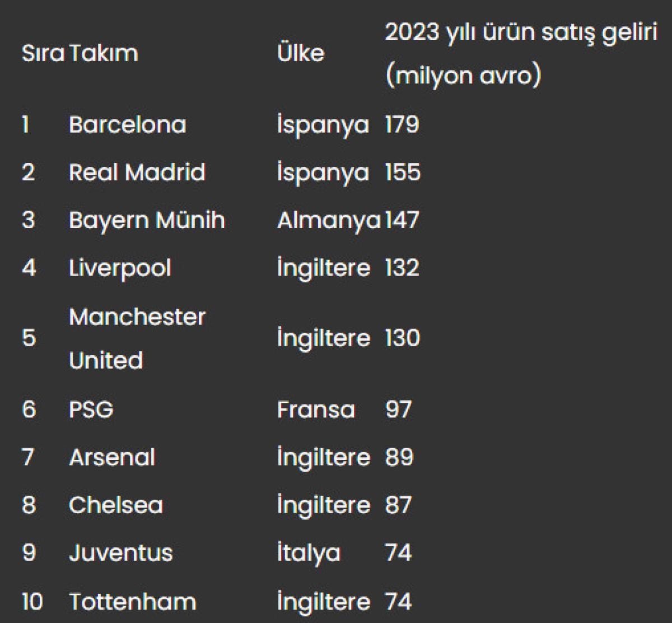Select the PSG team cell
The width and height of the screenshot is (672, 623).
pos(91,410)
